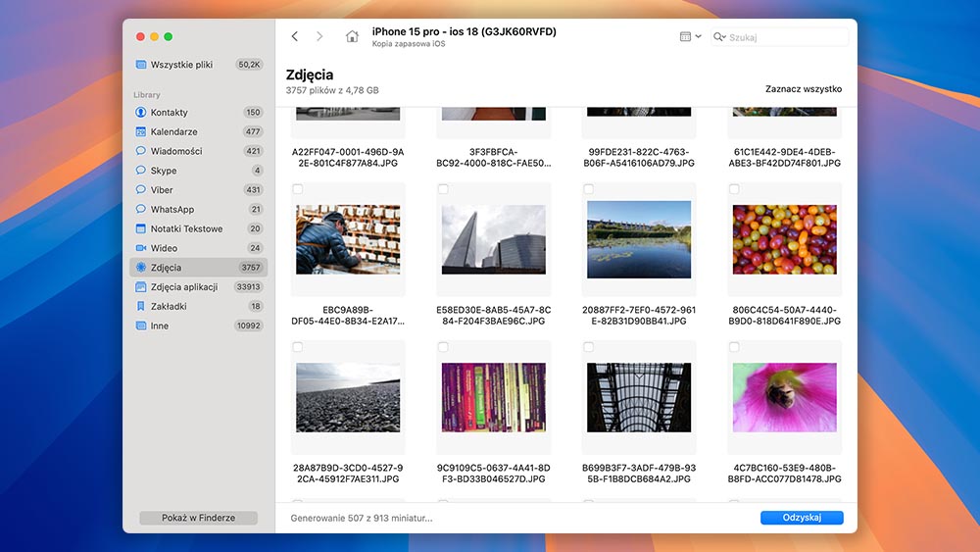The image size is (980, 552).
Task: Click file name 99FDE231-822C-4763-B06F-A5416106AD79.JPG
Action: click(639, 158)
